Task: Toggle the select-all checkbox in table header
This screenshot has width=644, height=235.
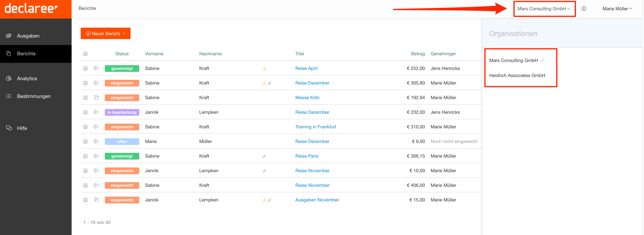Action: point(85,54)
